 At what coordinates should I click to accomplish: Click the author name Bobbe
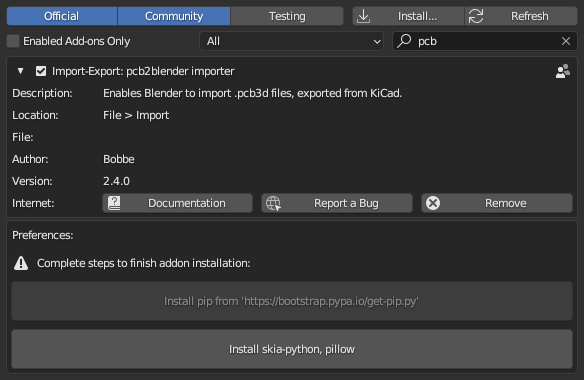pyautogui.click(x=119, y=159)
